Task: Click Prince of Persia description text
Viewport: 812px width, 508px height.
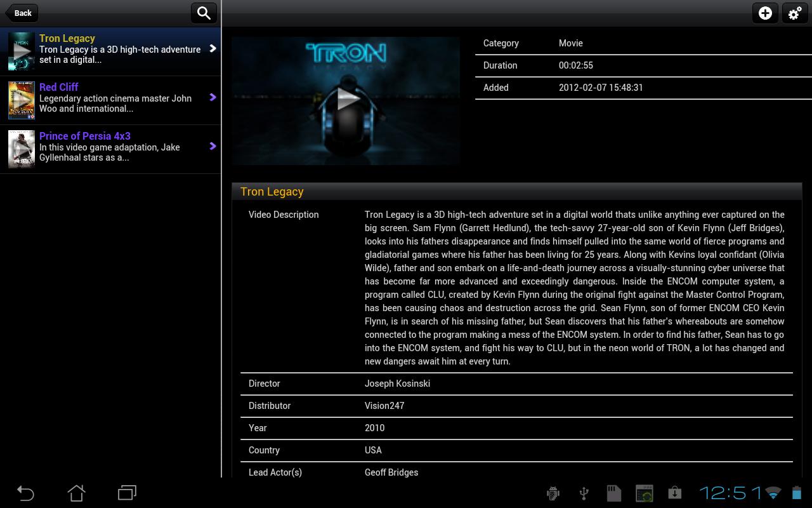Action: coord(110,152)
